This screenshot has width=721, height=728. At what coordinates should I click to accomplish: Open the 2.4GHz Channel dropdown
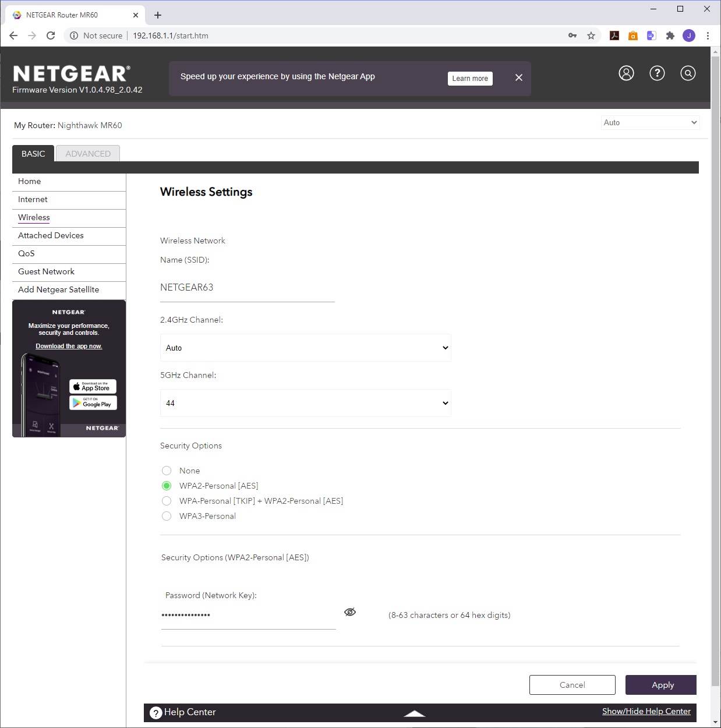point(306,348)
